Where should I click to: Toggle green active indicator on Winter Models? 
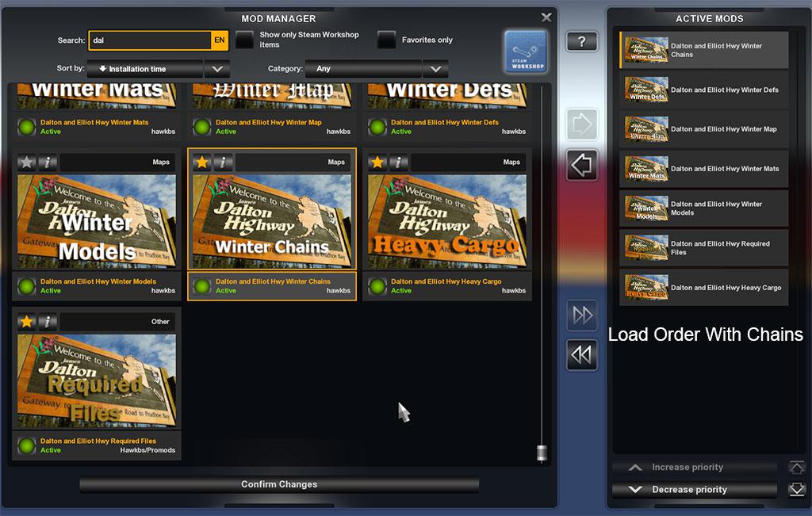[x=28, y=286]
